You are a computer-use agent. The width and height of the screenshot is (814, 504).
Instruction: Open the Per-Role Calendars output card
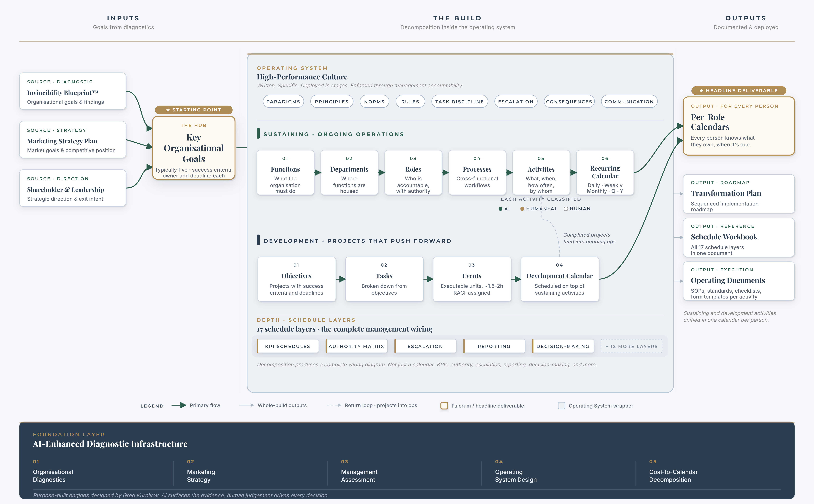coord(739,126)
